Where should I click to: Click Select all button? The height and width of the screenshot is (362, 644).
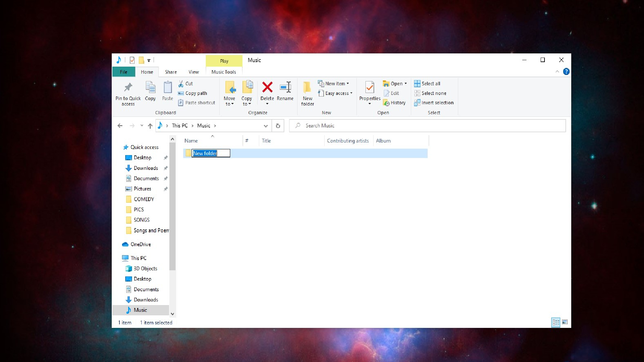pos(428,84)
